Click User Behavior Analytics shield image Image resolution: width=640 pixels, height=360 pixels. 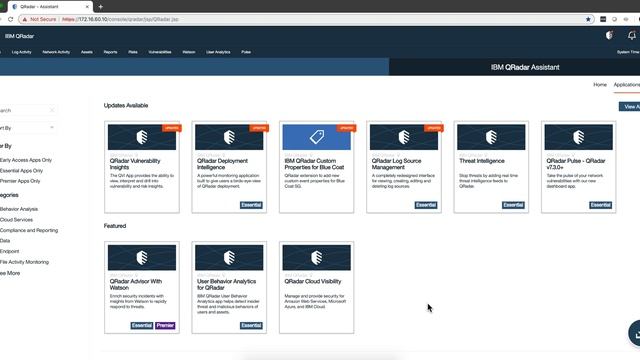tap(229, 258)
